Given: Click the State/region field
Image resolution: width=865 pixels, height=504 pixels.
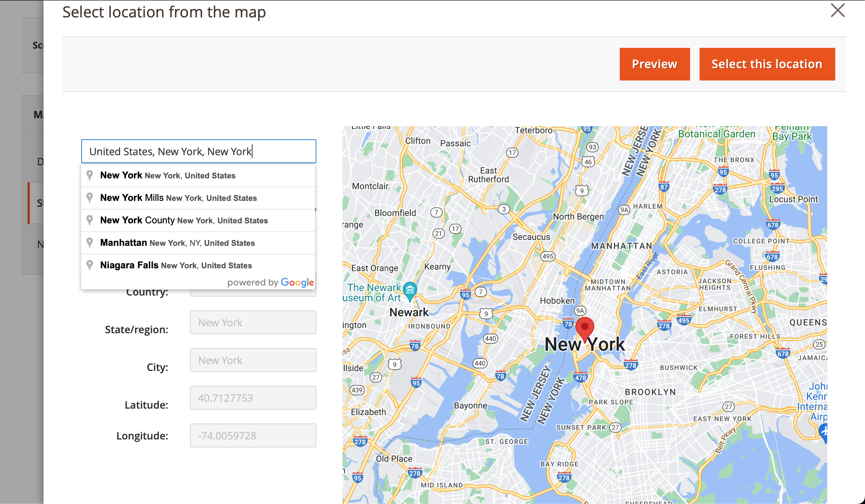Looking at the screenshot, I should (x=253, y=322).
